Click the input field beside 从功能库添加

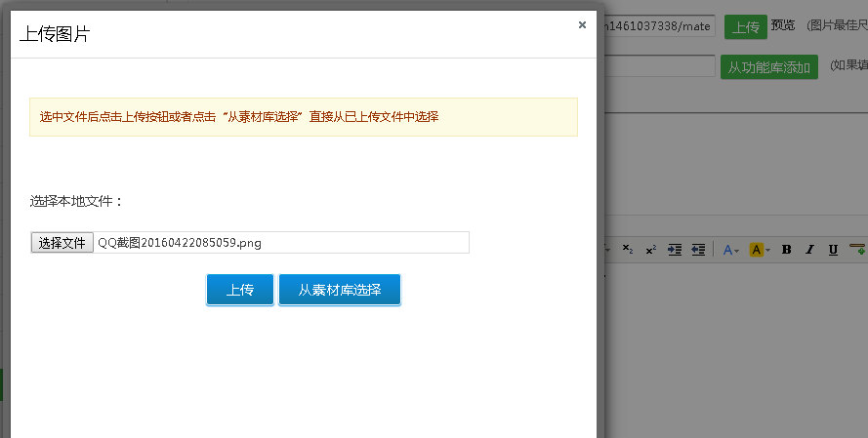coord(659,66)
